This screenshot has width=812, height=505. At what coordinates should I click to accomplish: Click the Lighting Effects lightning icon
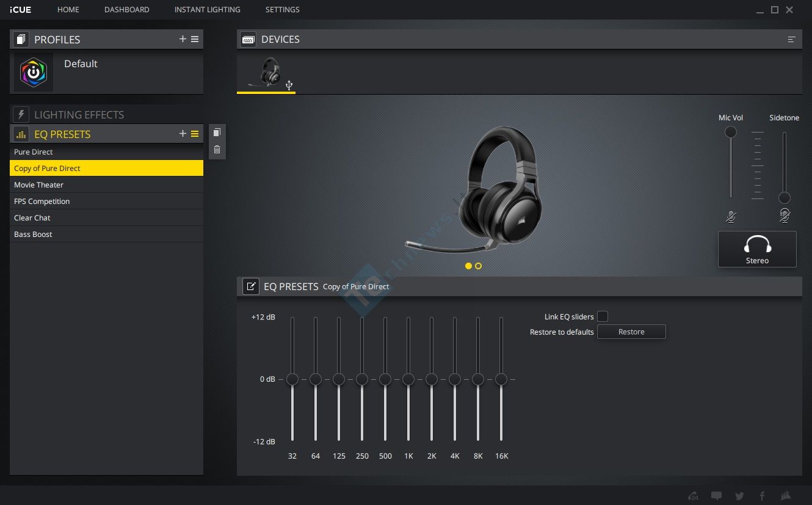point(21,115)
